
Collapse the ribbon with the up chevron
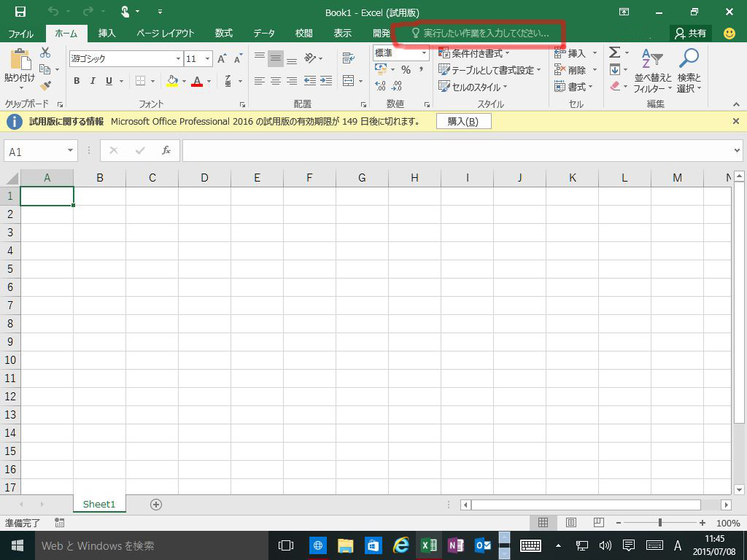point(737,104)
